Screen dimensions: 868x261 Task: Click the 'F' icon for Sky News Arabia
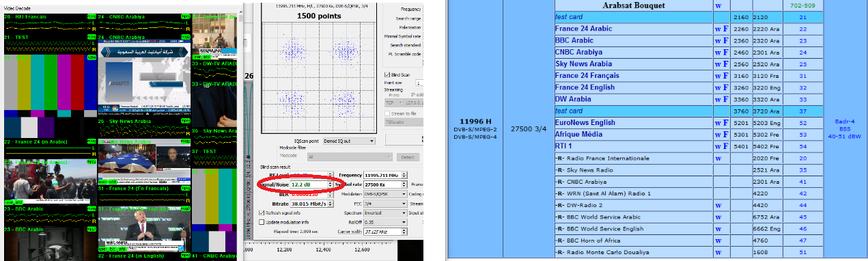coord(725,64)
